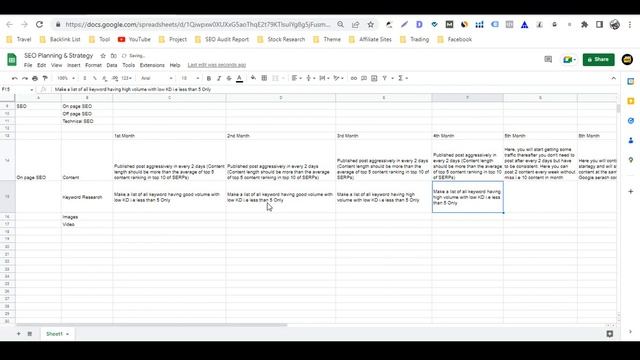Open the Explore button at bottom right
This screenshot has width=640, height=360.
tap(610, 334)
